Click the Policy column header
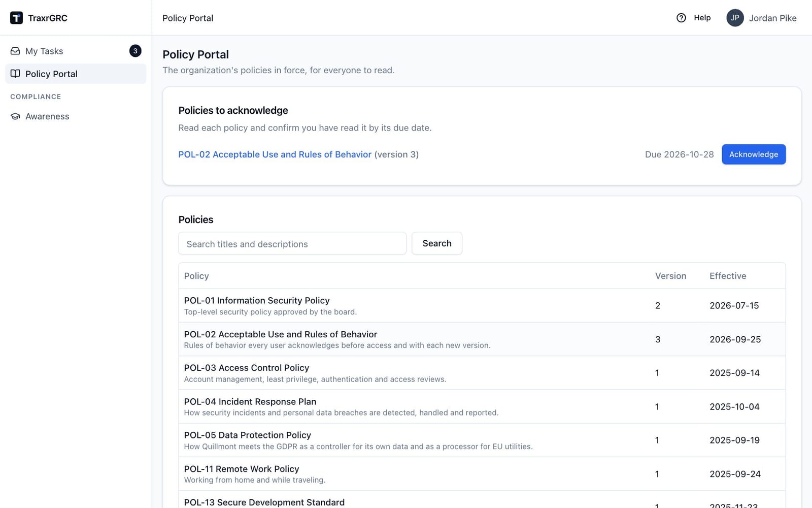 pos(196,276)
